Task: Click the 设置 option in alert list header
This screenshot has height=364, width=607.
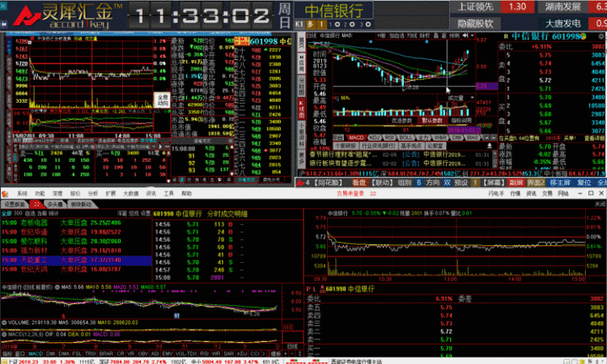Action: [146, 214]
